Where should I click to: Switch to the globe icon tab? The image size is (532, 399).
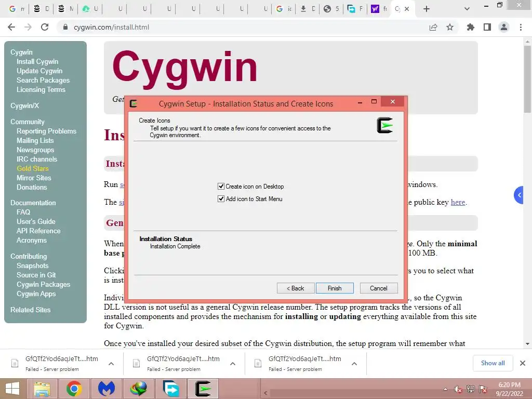(x=331, y=9)
